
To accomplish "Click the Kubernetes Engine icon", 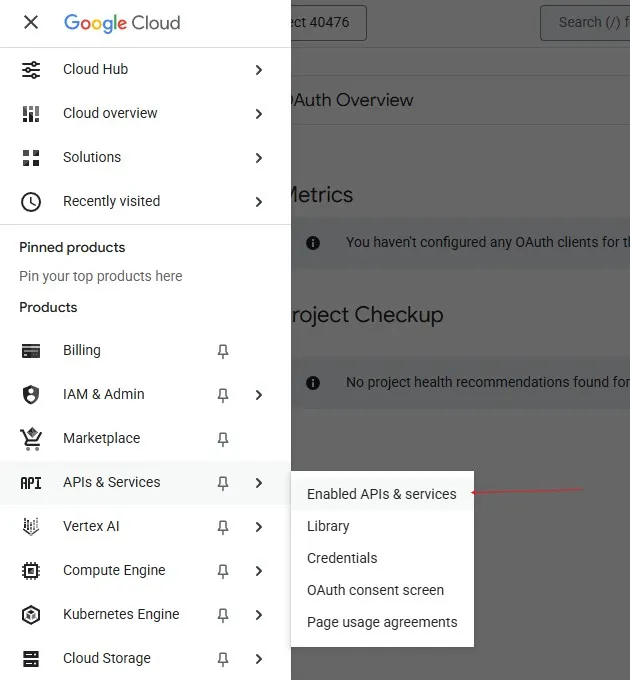I will 31,615.
